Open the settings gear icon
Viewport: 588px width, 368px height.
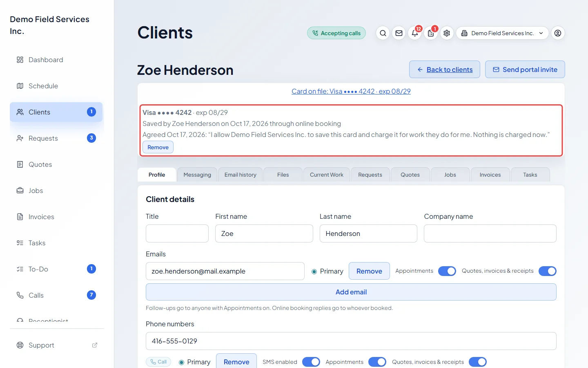447,33
